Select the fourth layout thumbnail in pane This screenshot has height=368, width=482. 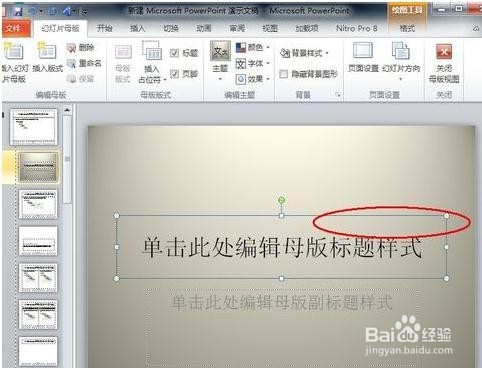38,241
